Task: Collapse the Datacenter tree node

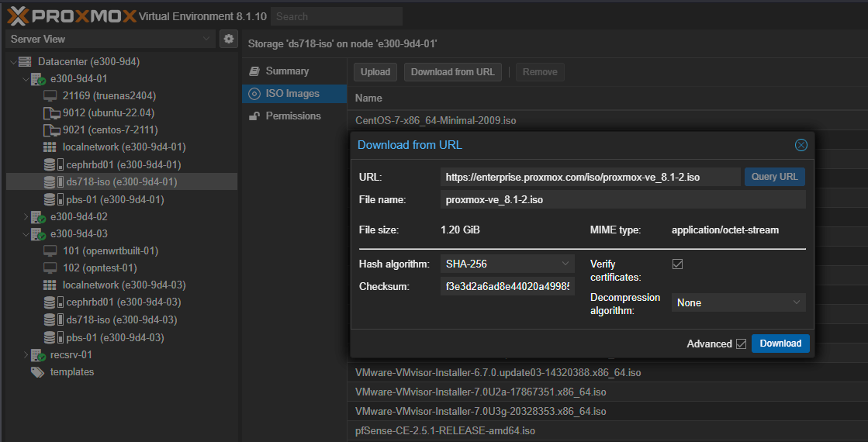Action: [x=13, y=62]
